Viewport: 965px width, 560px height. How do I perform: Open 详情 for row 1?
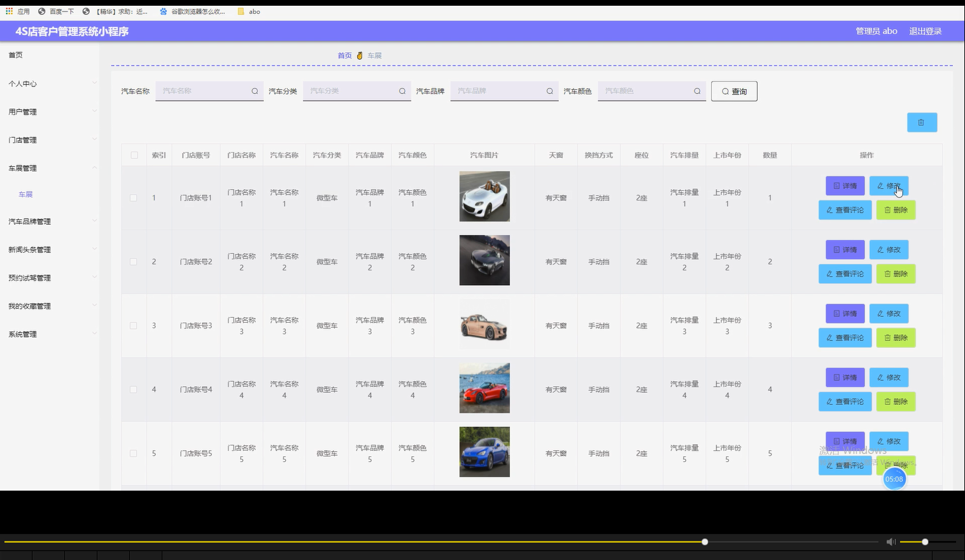coord(845,186)
